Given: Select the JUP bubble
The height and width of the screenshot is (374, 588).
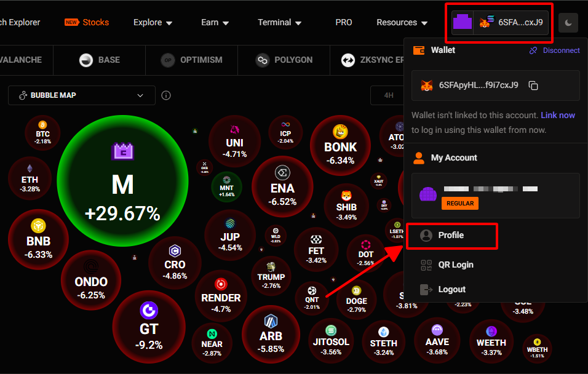Looking at the screenshot, I should pos(230,235).
